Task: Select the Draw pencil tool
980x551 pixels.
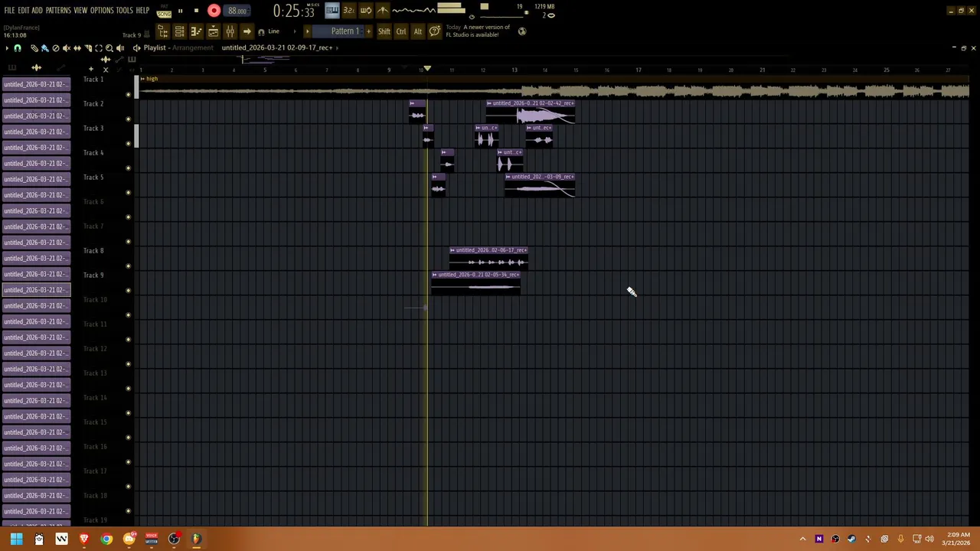Action: (34, 48)
